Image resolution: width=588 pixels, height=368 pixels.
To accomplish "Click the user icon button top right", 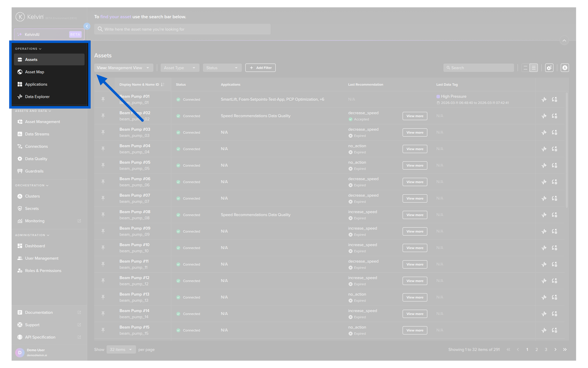I will click(x=565, y=68).
